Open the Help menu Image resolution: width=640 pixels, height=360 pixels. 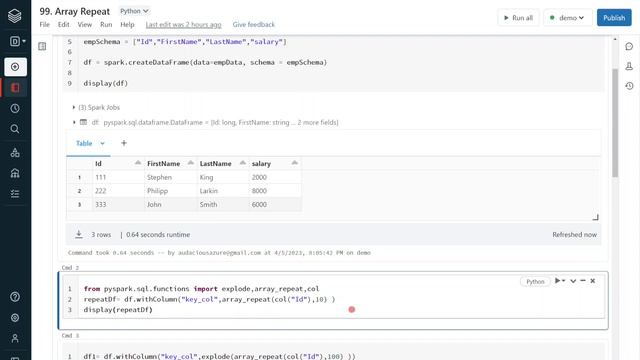tap(127, 24)
